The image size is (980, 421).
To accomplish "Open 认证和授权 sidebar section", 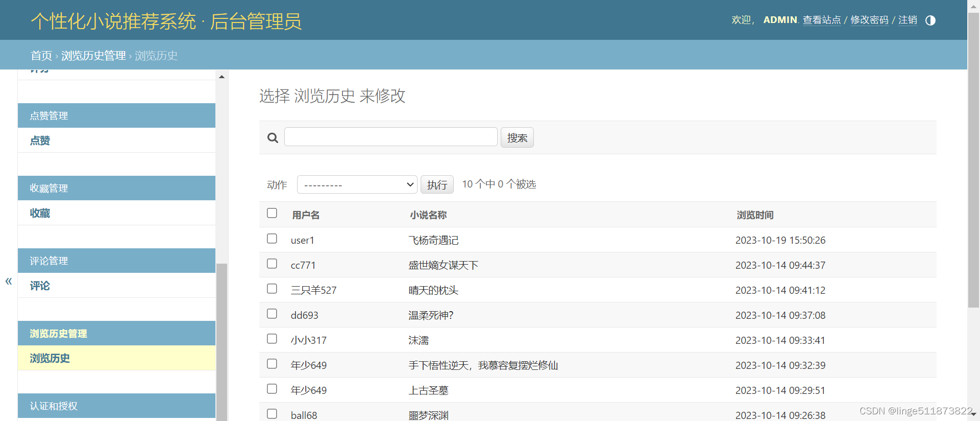I will (116, 406).
